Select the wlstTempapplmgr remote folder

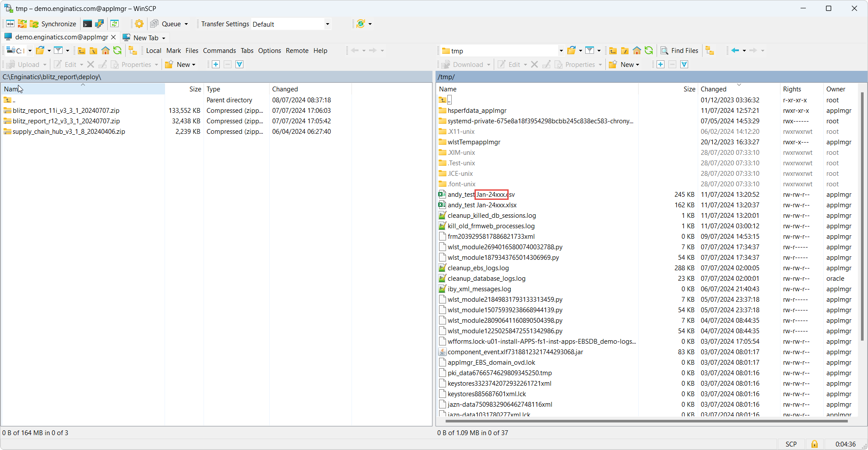(474, 142)
